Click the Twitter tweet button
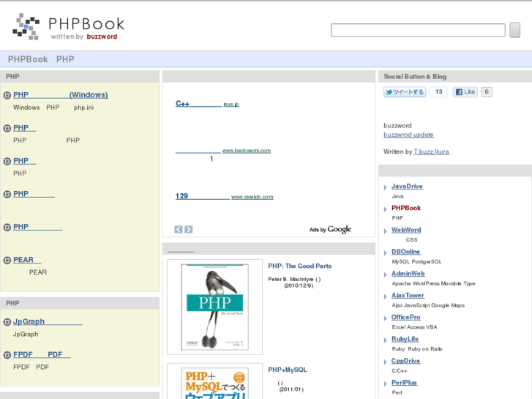This screenshot has height=399, width=532. tap(405, 92)
